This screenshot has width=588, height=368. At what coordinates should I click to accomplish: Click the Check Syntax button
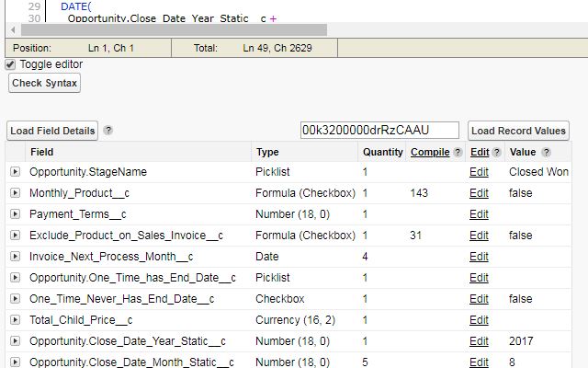click(45, 83)
